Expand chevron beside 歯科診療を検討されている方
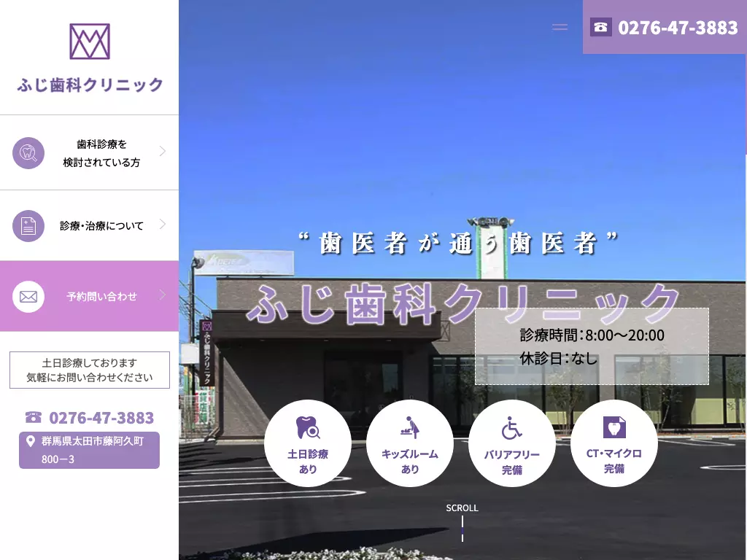The image size is (747, 560). [163, 152]
